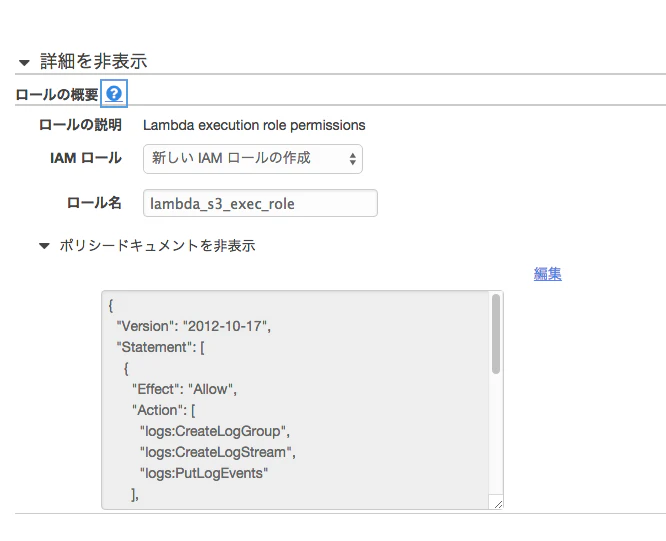The height and width of the screenshot is (541, 666).
Task: Click the "Version": "2012-10-17" line
Action: click(x=194, y=326)
